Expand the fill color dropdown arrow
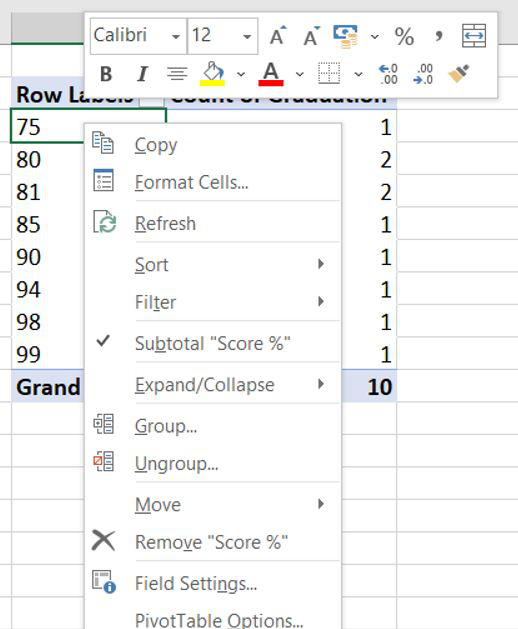 (241, 74)
